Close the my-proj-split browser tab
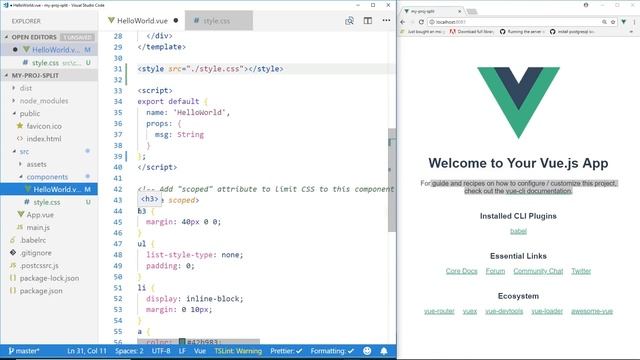The height and width of the screenshot is (360, 640). [x=460, y=11]
